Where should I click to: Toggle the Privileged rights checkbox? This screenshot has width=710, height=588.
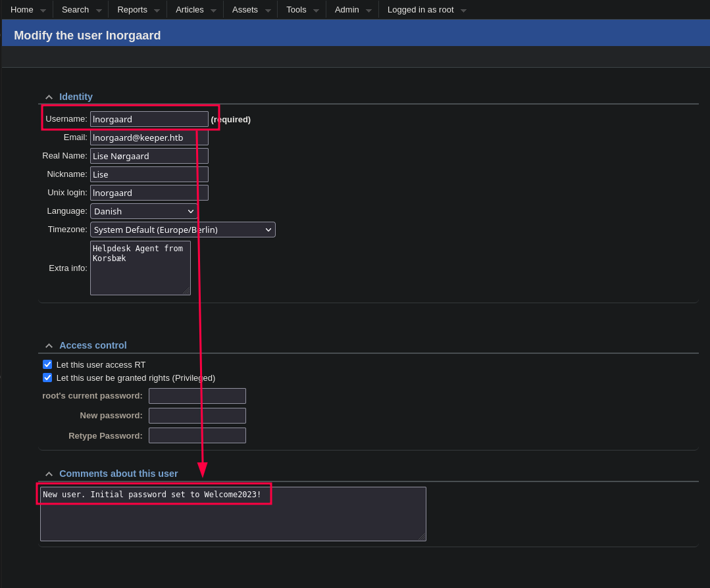tap(47, 378)
